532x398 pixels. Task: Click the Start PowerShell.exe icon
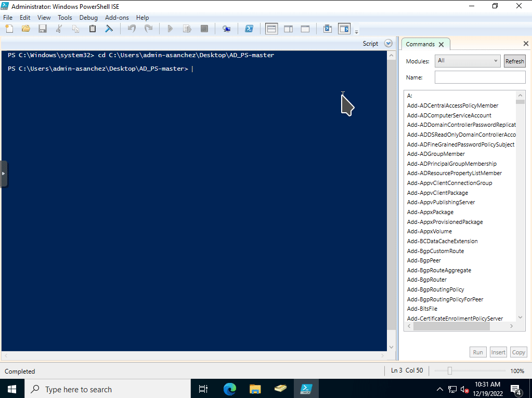click(x=249, y=29)
